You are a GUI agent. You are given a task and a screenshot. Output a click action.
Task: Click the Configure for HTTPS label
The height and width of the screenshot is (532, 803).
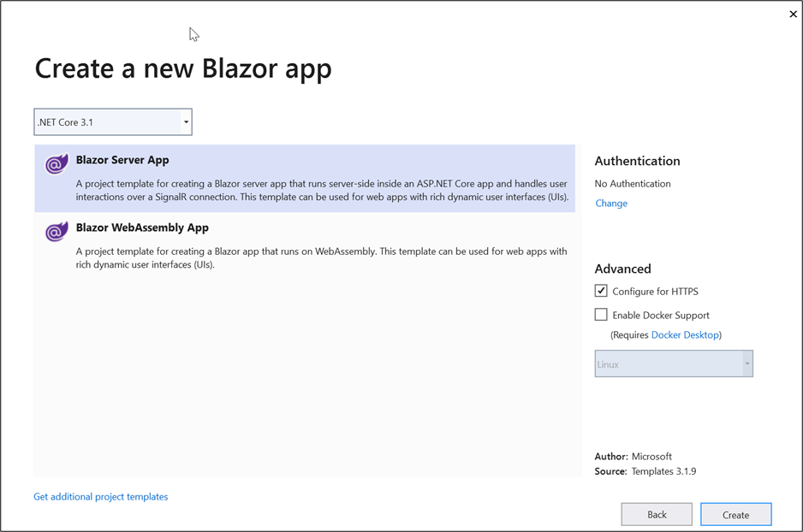coord(655,292)
